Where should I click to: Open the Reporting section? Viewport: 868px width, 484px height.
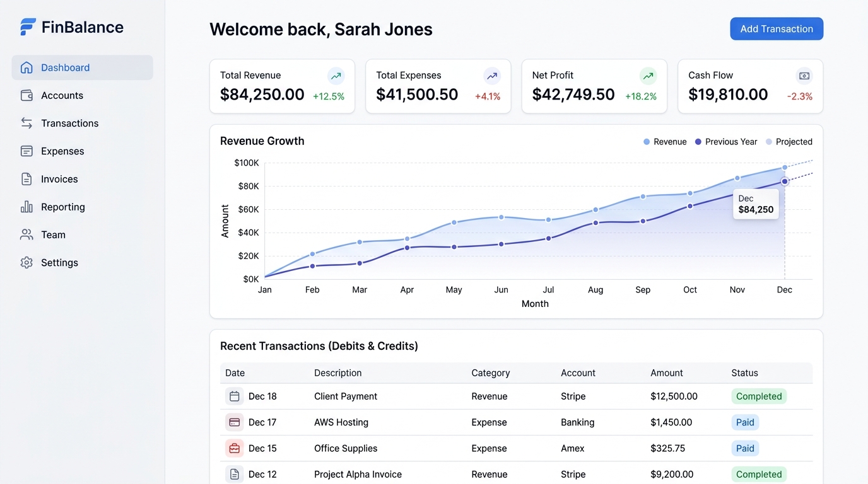(82, 207)
